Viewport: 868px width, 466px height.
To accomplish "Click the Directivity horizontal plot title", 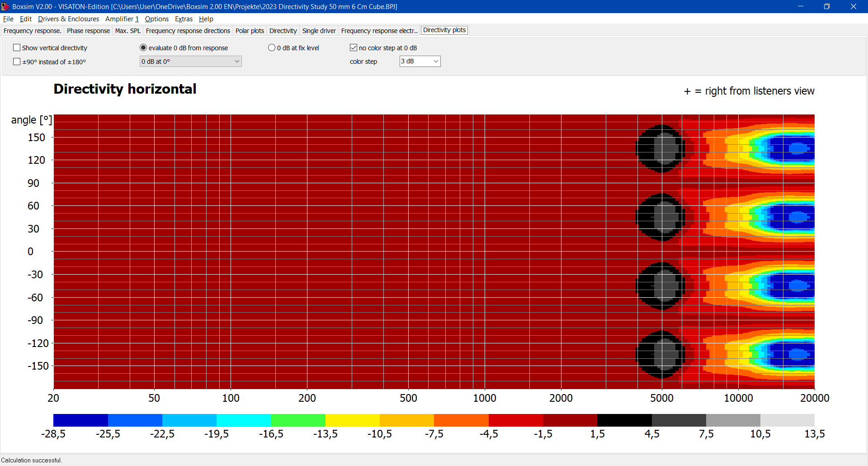I will (125, 89).
